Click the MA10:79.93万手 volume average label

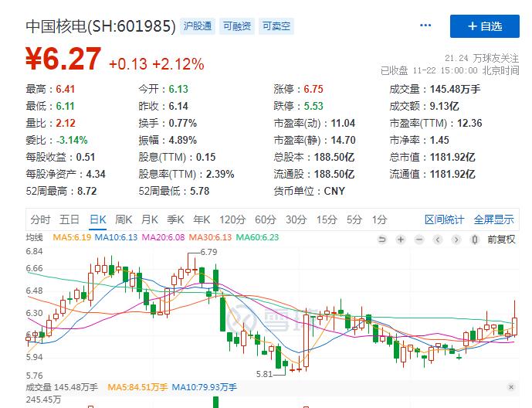[205, 387]
